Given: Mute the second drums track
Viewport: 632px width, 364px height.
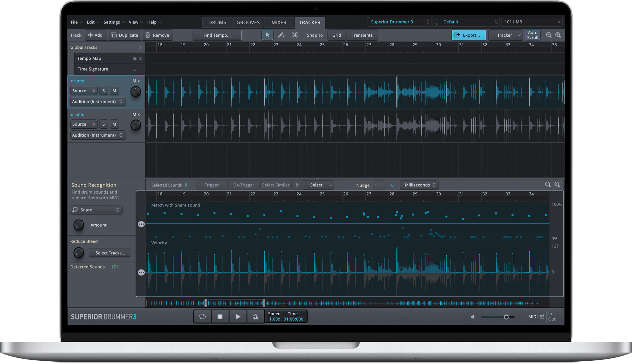Looking at the screenshot, I should 114,124.
